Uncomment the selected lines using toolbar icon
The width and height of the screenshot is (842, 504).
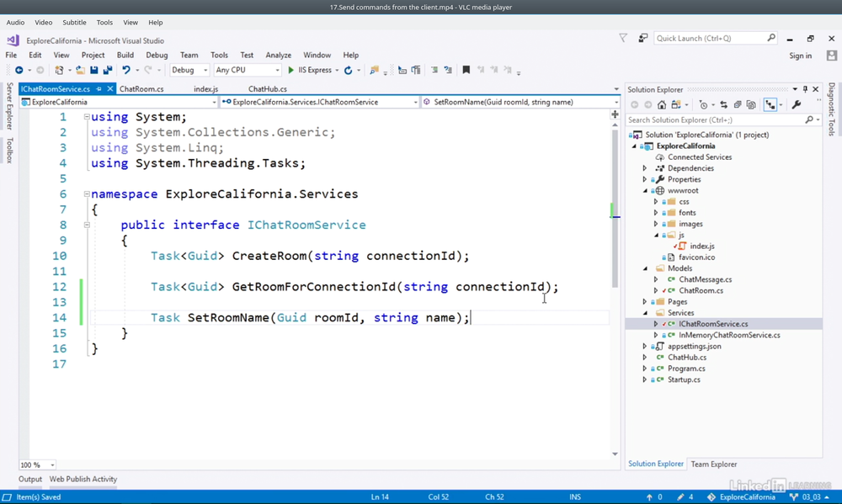448,71
